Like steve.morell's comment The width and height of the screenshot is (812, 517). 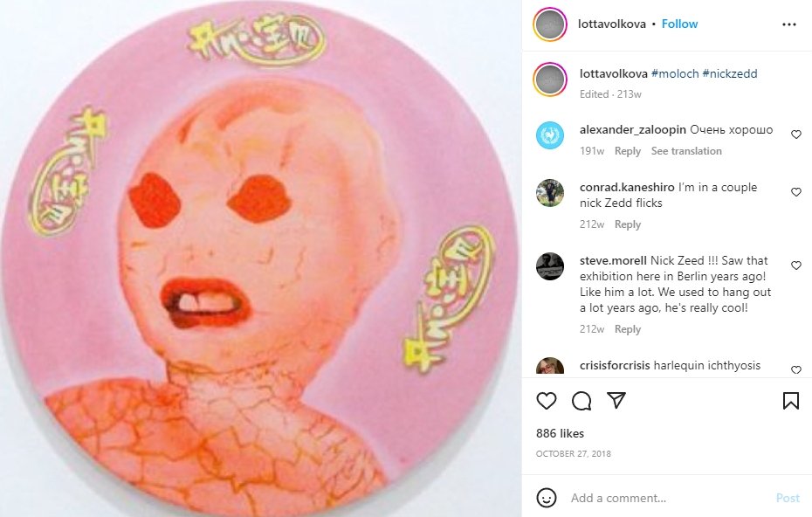[x=796, y=265]
